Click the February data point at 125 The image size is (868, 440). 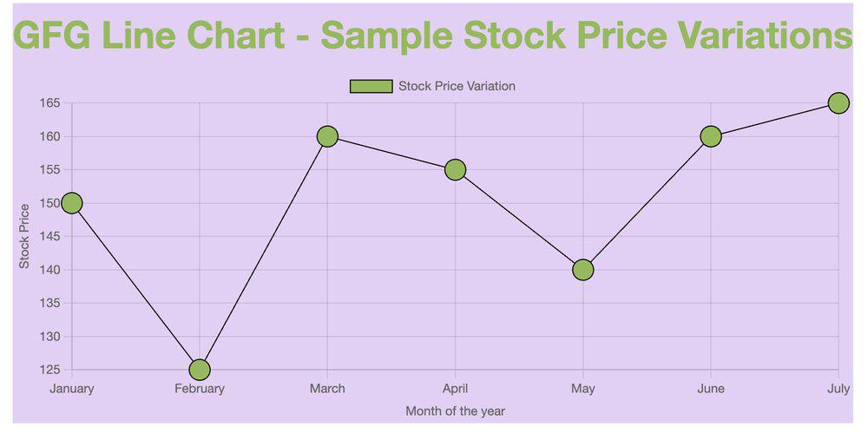tap(200, 370)
